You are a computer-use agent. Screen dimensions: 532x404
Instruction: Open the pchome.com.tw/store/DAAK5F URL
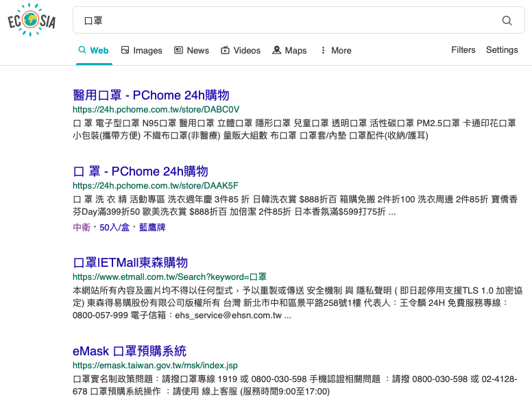pyautogui.click(x=156, y=186)
